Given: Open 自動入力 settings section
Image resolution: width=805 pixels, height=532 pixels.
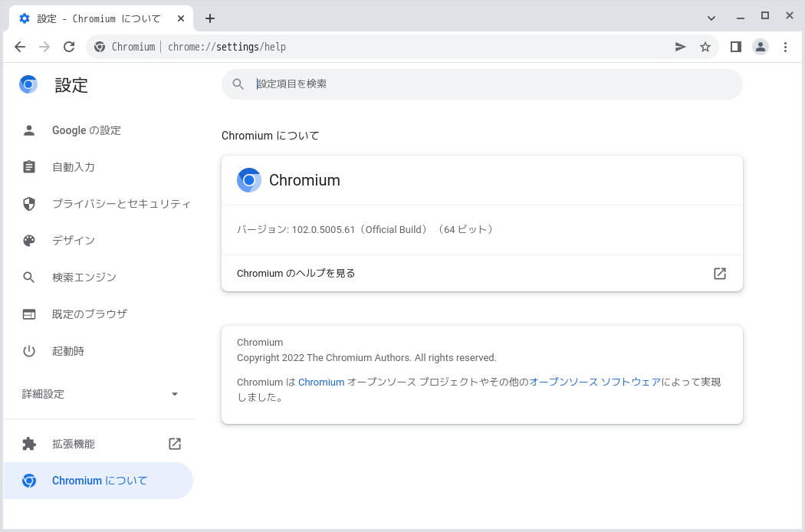Looking at the screenshot, I should [x=99, y=167].
